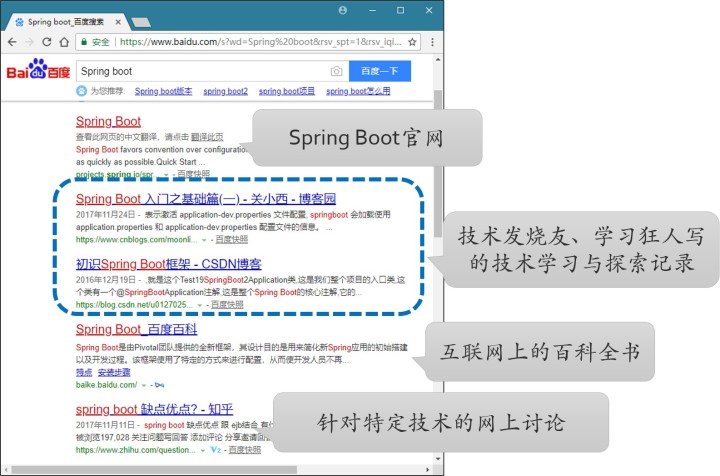Bookmark this page with star icon
The height and width of the screenshot is (476, 720).
tap(412, 42)
